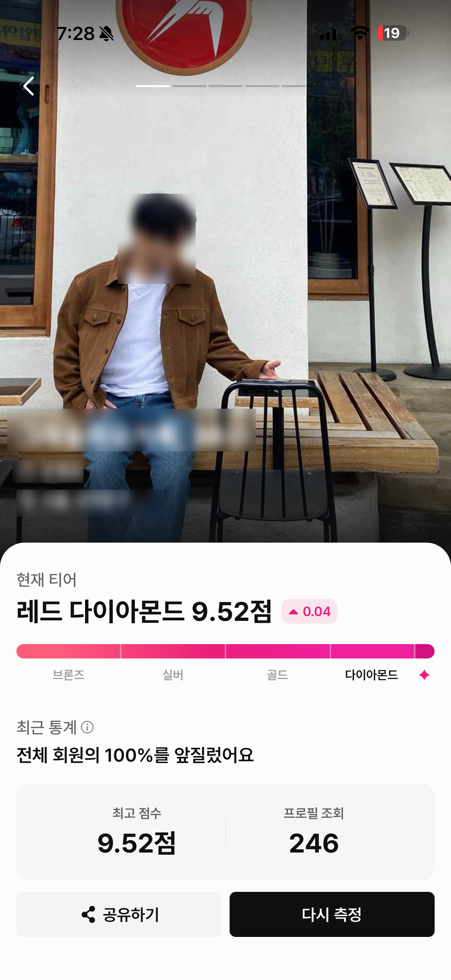Tap the 골드 tier label
The width and height of the screenshot is (451, 980).
tap(277, 675)
